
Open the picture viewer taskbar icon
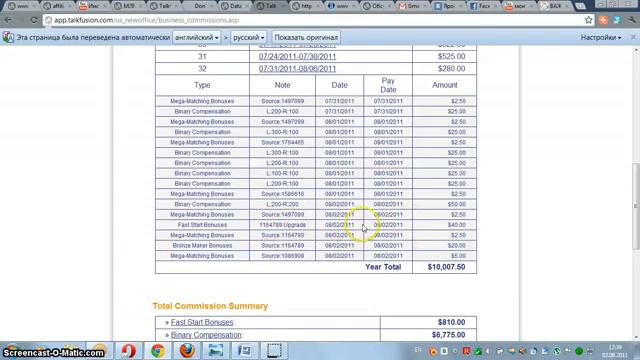tap(216, 351)
